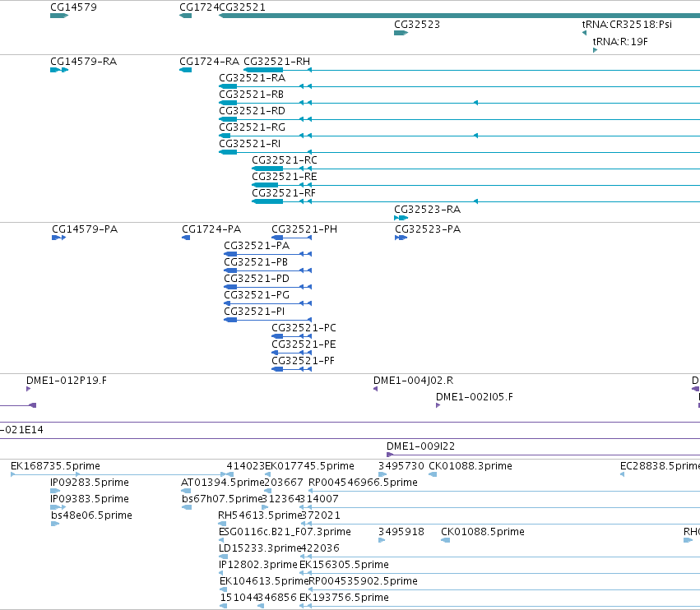The height and width of the screenshot is (610, 700).
Task: Click the CG1724-PA protein glyph
Action: (186, 238)
